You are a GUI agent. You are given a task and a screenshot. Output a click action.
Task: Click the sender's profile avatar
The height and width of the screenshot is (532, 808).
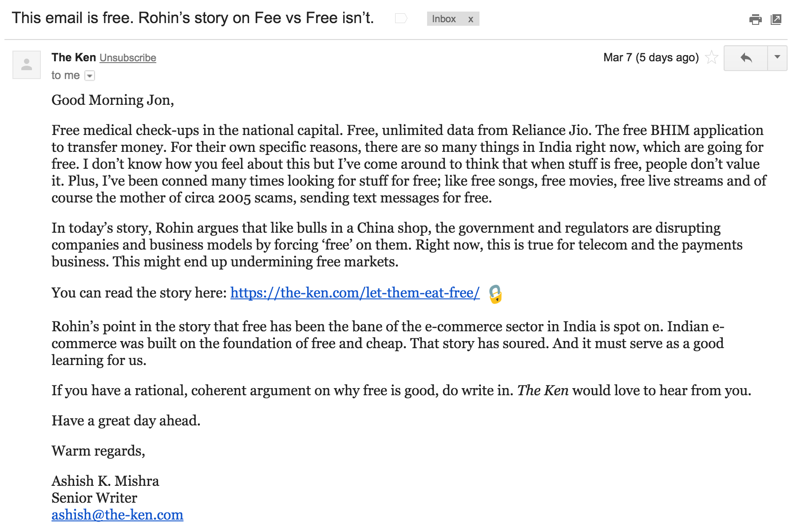point(27,65)
